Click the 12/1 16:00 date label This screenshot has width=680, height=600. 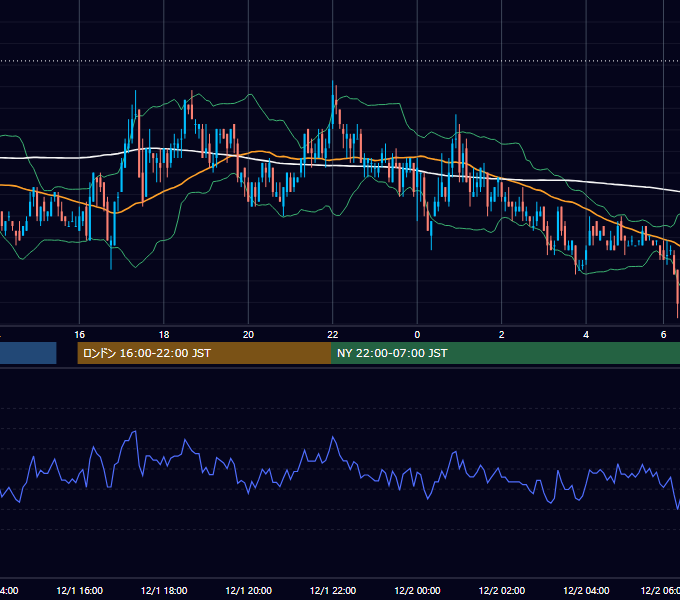click(79, 590)
